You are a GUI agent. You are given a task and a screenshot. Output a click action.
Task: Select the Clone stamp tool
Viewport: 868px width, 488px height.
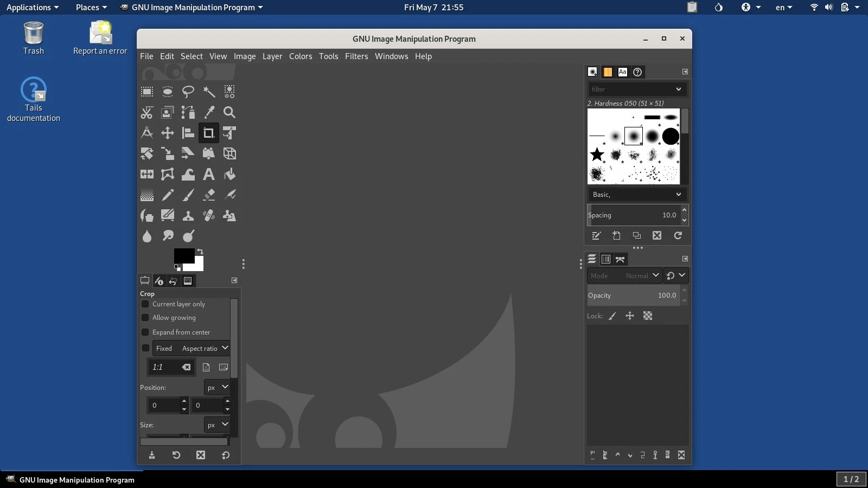tap(188, 215)
